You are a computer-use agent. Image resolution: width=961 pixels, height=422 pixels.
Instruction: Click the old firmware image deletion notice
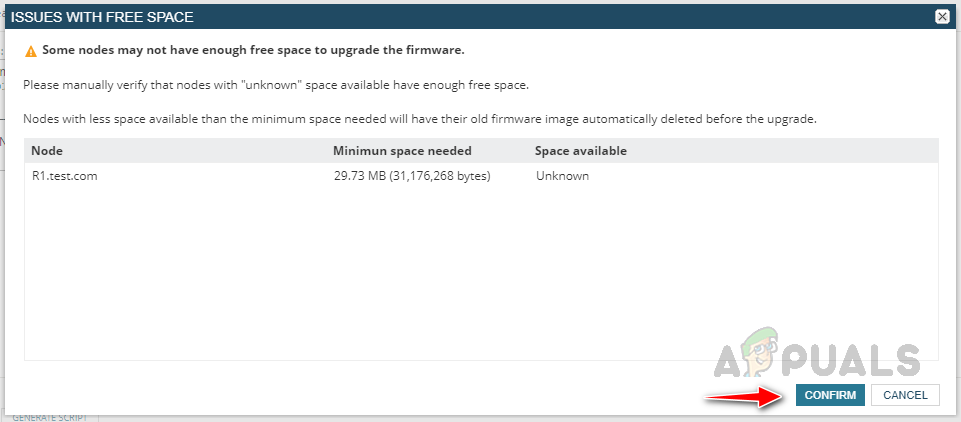click(x=420, y=119)
